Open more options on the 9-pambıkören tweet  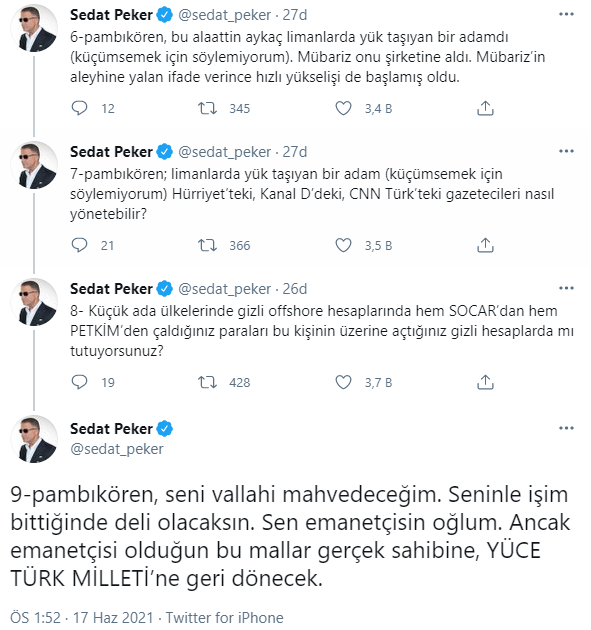tap(566, 428)
